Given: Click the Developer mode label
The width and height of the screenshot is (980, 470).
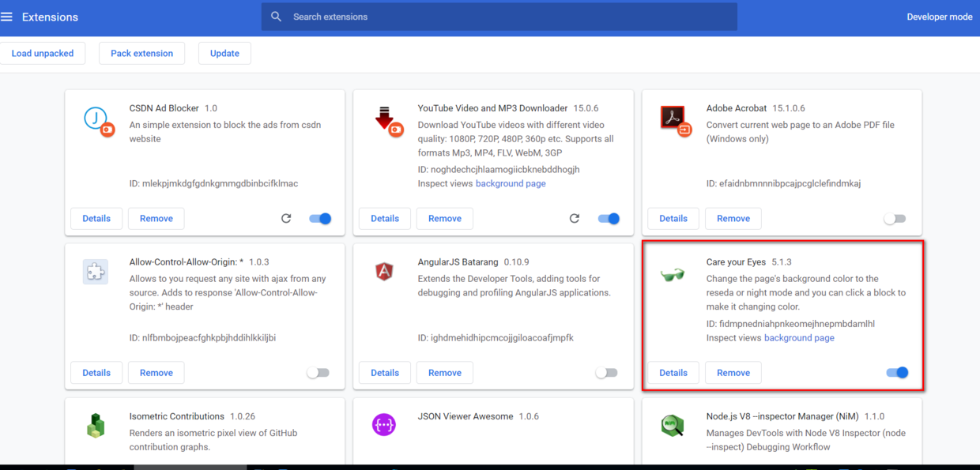Looking at the screenshot, I should point(940,17).
